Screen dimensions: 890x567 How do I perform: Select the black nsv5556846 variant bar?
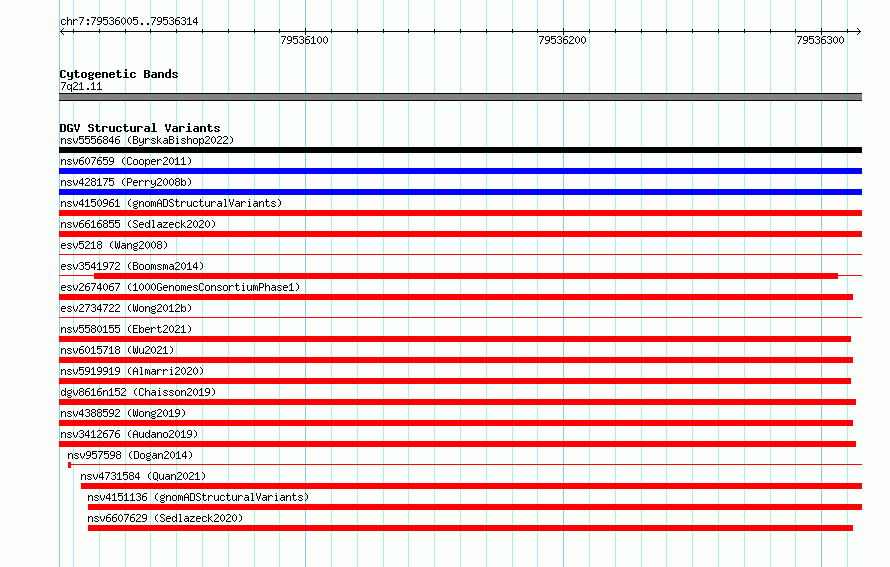click(460, 150)
